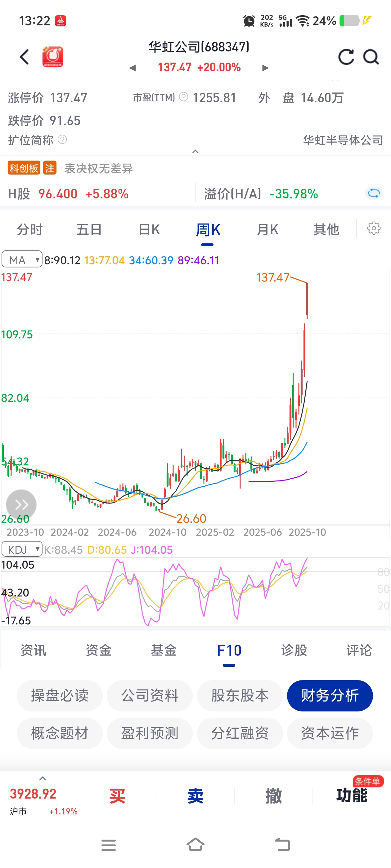Select the 周K chart tab
This screenshot has height=868, width=391.
tap(208, 229)
